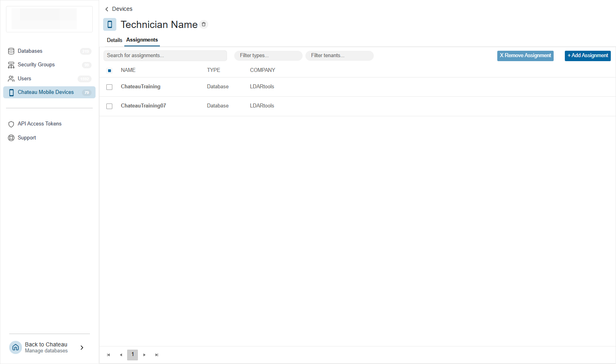Click the Databases sidebar icon

(x=11, y=51)
